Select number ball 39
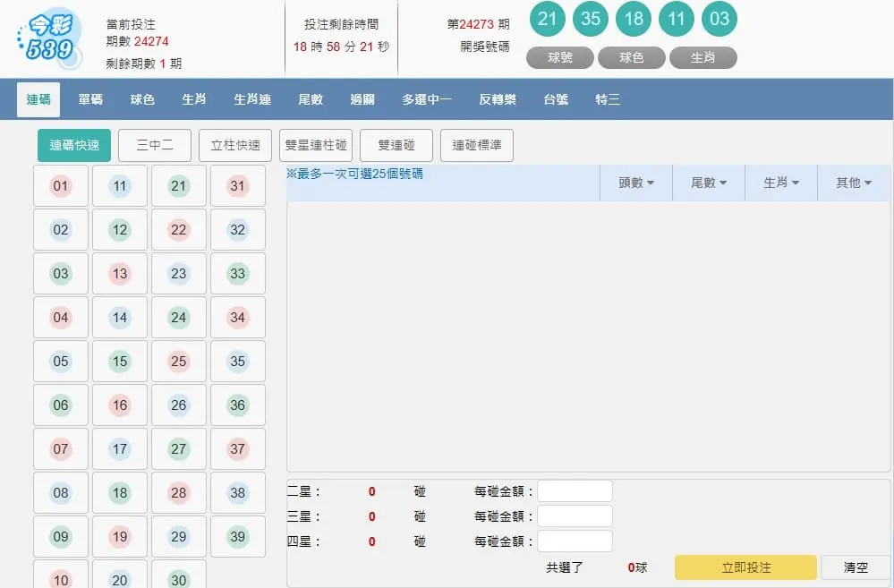894x588 pixels. pyautogui.click(x=237, y=537)
